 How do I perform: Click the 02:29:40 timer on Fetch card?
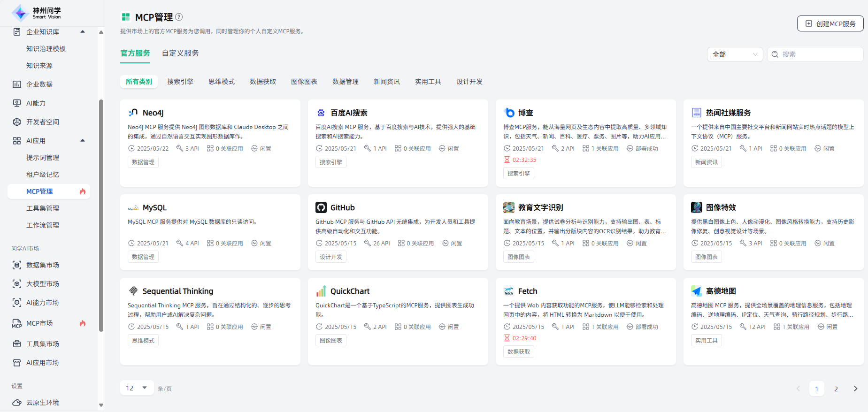pyautogui.click(x=520, y=338)
